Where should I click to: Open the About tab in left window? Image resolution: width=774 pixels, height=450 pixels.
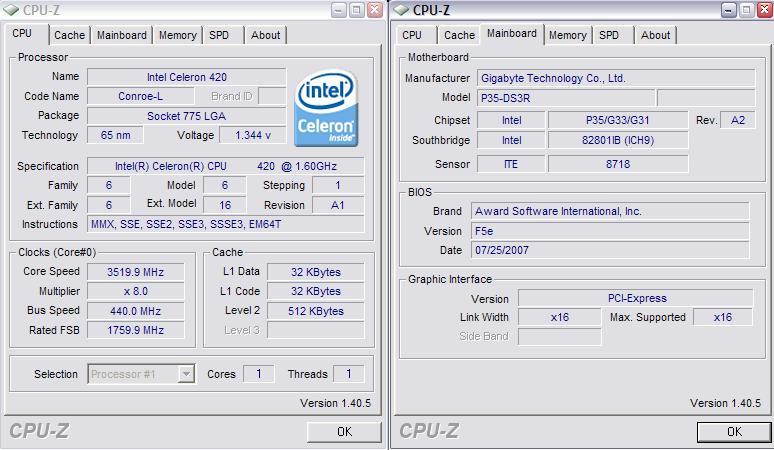coord(266,35)
